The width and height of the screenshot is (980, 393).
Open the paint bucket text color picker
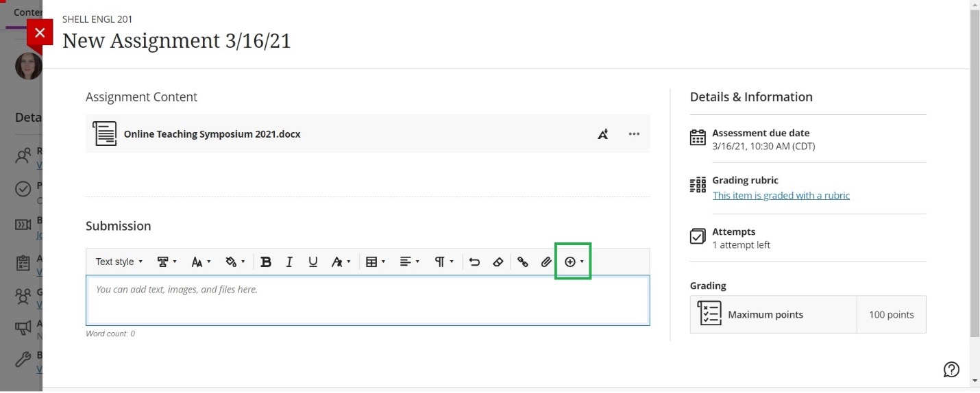tap(235, 262)
